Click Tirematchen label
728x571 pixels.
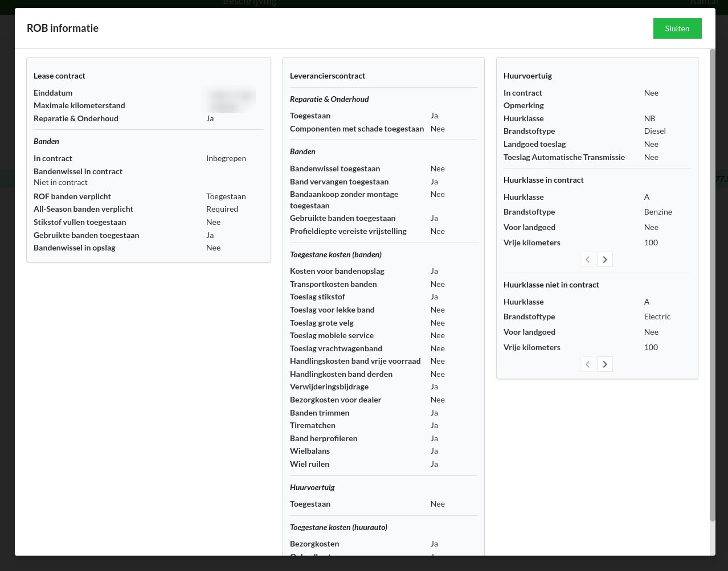coord(313,425)
